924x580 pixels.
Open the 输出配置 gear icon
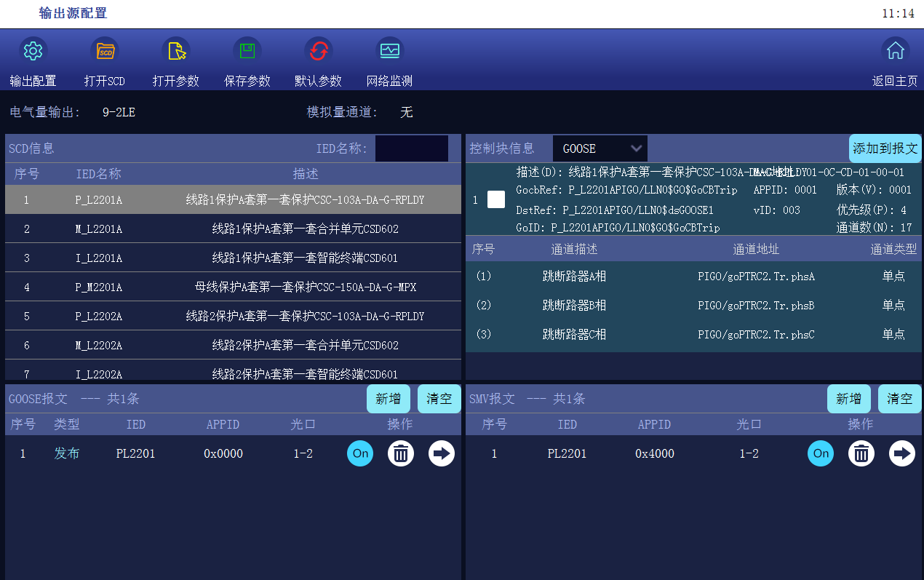33,51
